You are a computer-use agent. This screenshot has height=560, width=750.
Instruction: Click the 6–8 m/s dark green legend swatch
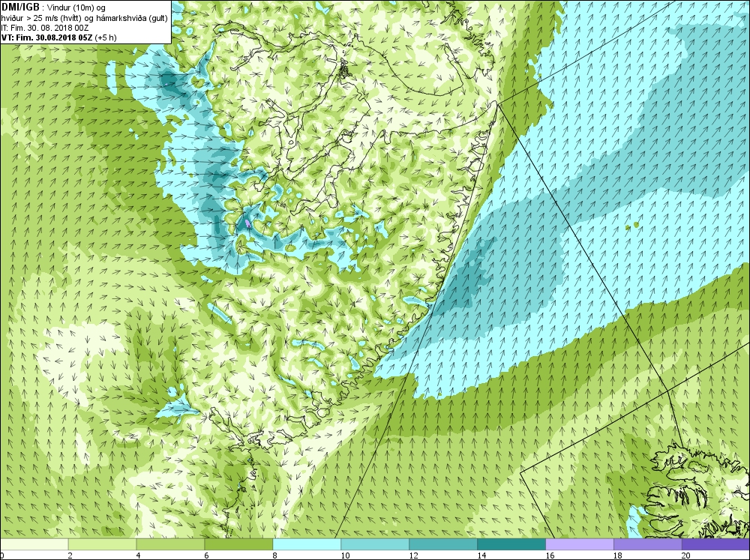point(238,544)
